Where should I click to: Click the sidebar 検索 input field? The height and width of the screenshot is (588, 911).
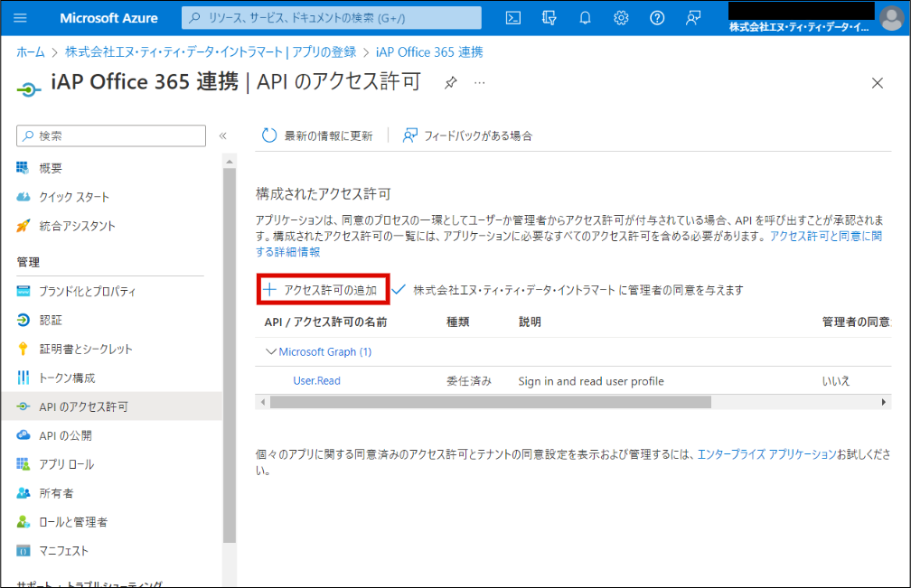coord(117,135)
